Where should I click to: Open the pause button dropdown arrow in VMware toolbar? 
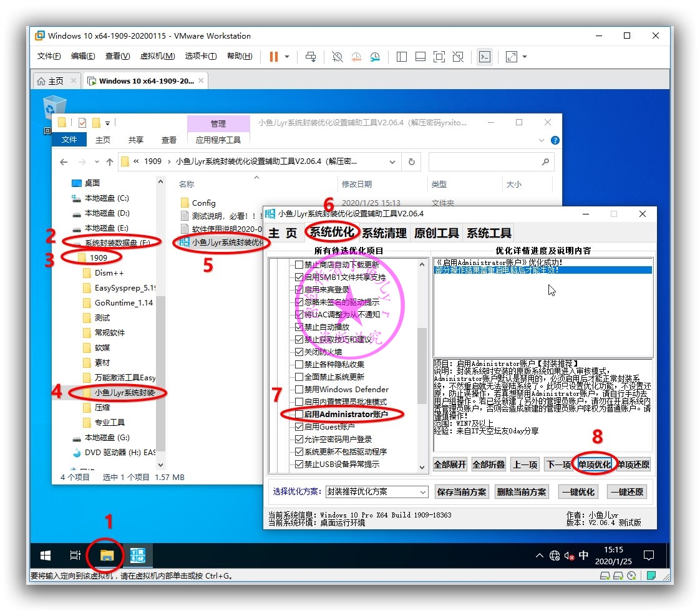click(287, 57)
